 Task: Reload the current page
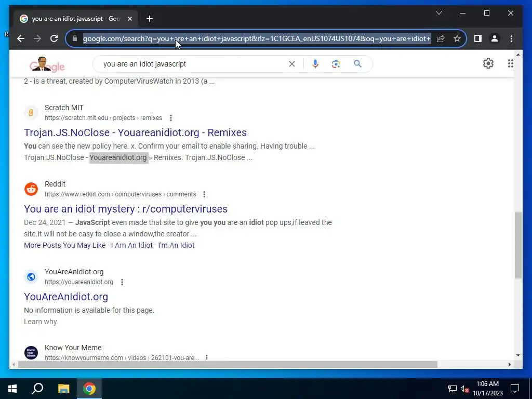54,38
